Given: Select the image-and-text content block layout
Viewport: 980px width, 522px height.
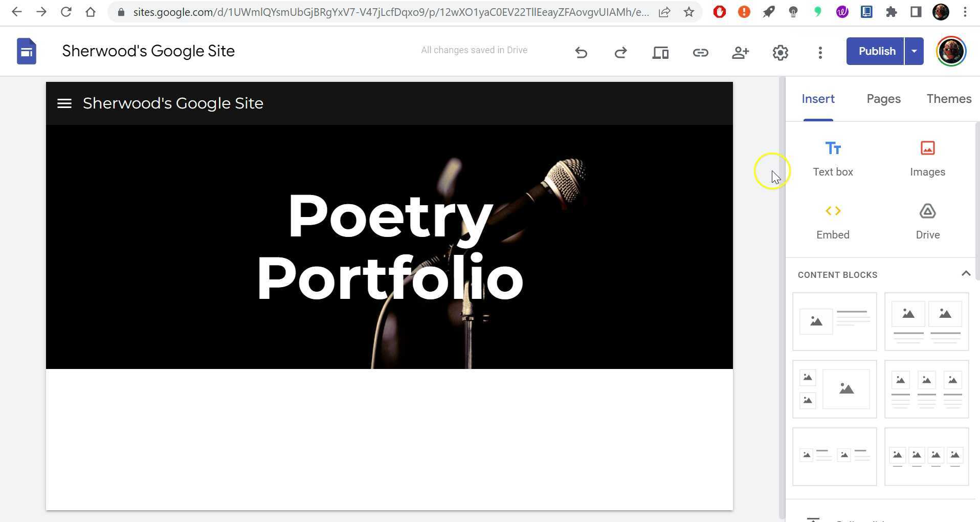Looking at the screenshot, I should pyautogui.click(x=834, y=321).
